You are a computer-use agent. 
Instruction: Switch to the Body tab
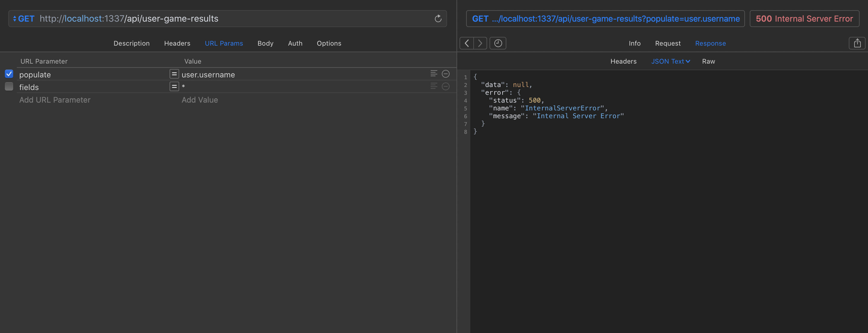tap(265, 43)
